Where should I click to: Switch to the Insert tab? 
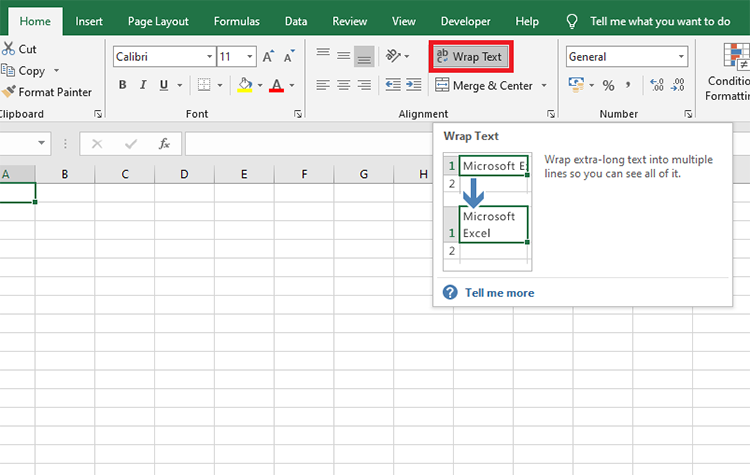89,22
